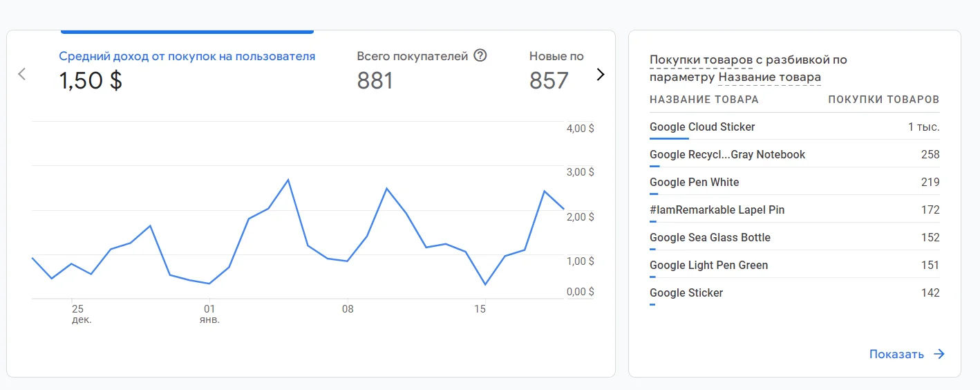The image size is (980, 390).
Task: Open the Название товара dimension dropdown
Action: click(x=770, y=77)
